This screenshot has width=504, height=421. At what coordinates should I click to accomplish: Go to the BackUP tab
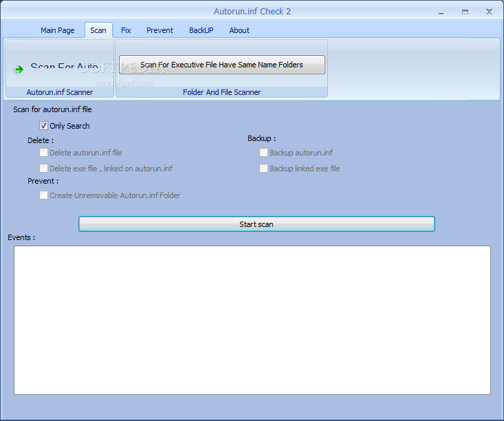tap(201, 30)
